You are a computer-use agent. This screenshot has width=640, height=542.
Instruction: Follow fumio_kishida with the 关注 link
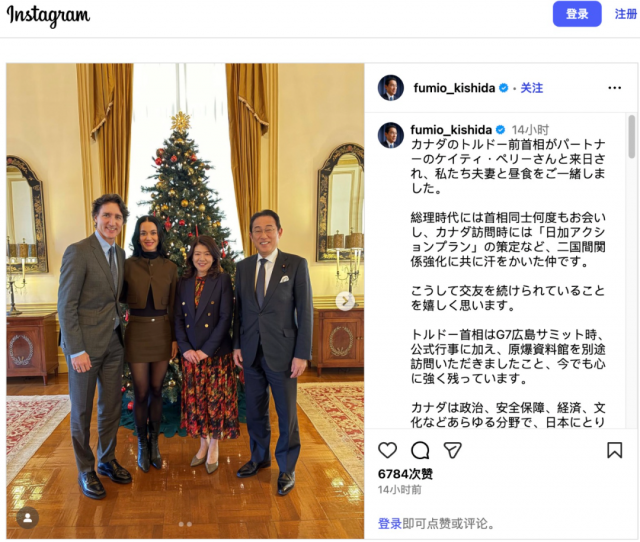(531, 88)
